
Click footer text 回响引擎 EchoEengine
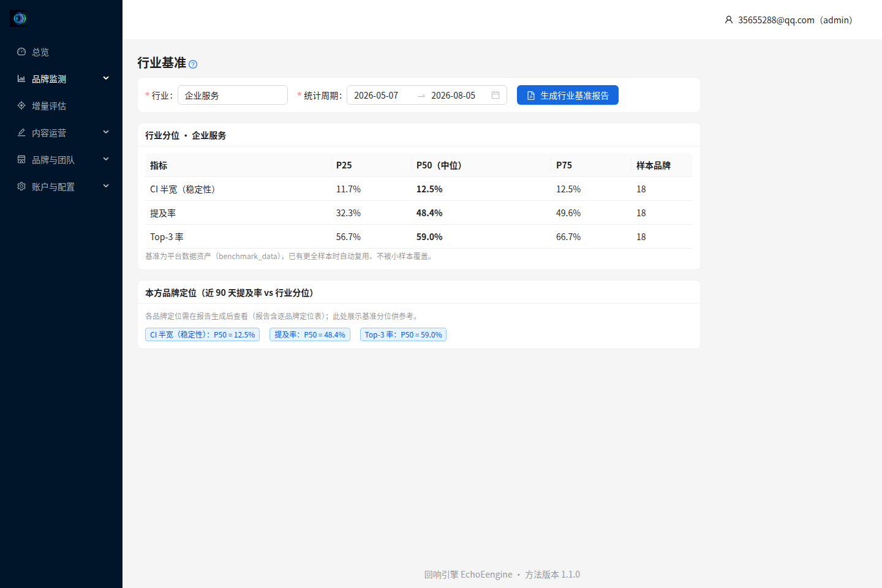469,575
